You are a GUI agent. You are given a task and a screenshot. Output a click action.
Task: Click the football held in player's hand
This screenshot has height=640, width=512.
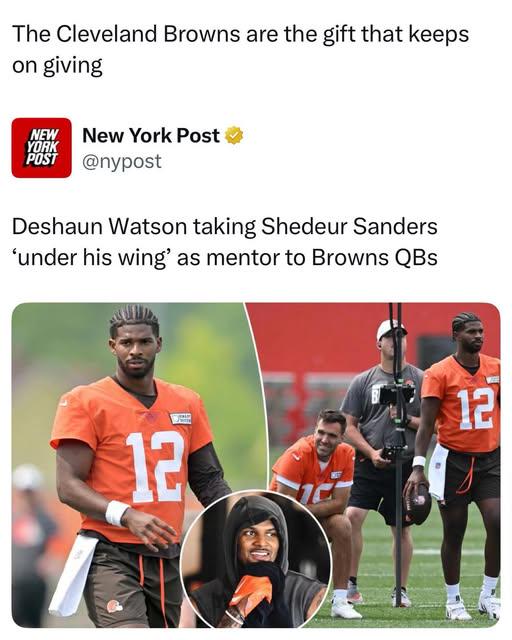tap(418, 504)
